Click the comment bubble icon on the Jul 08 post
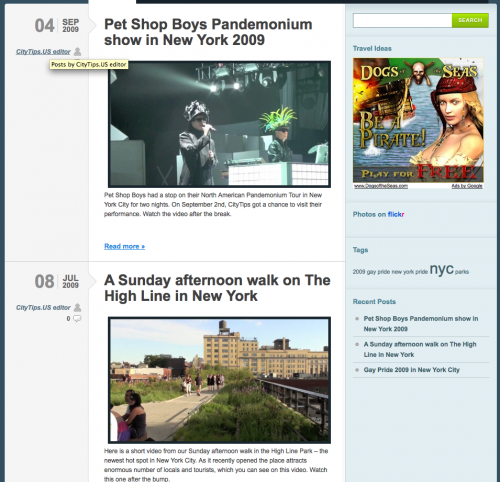This screenshot has height=482, width=500. pos(77,318)
